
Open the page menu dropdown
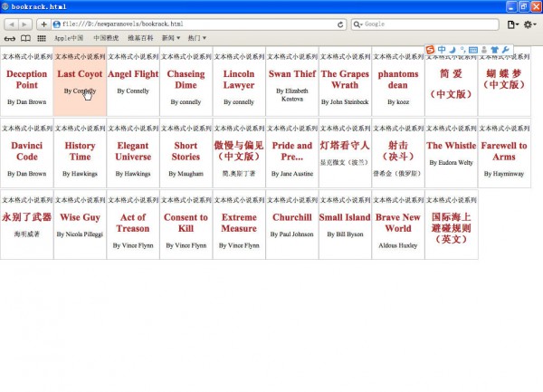point(513,24)
